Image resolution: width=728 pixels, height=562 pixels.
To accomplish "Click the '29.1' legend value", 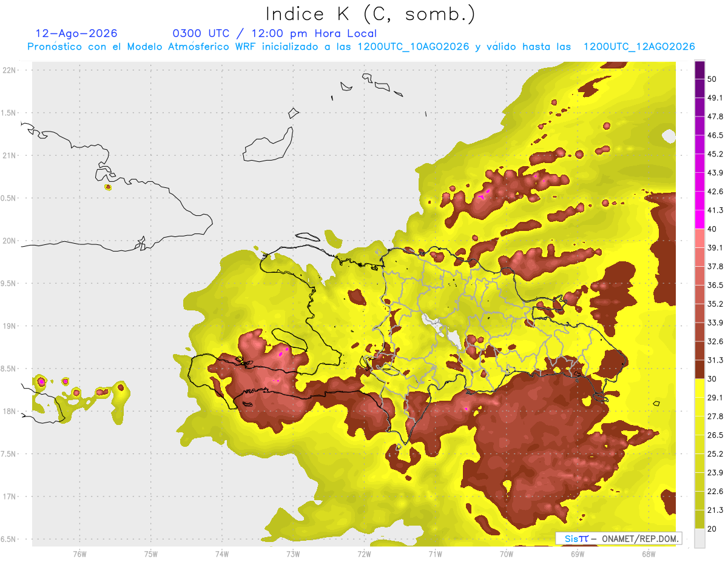I will (716, 398).
